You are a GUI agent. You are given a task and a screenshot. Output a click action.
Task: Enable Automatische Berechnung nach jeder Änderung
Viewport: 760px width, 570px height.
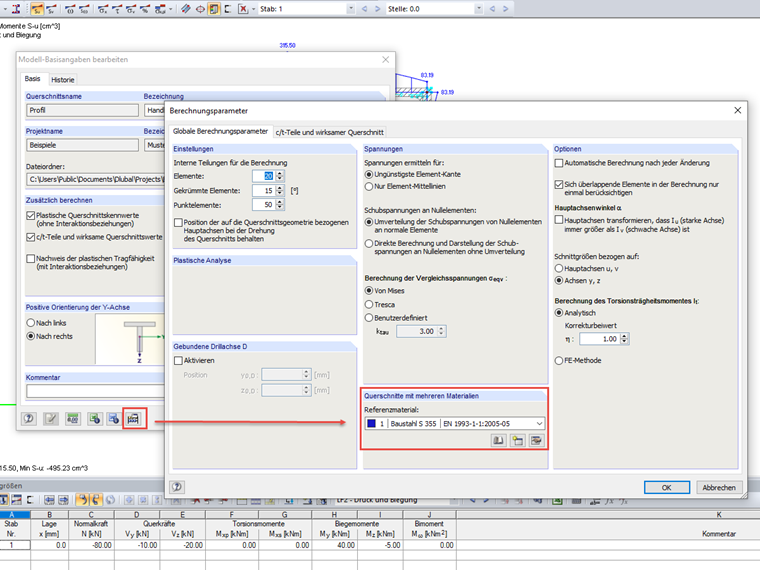tap(559, 163)
